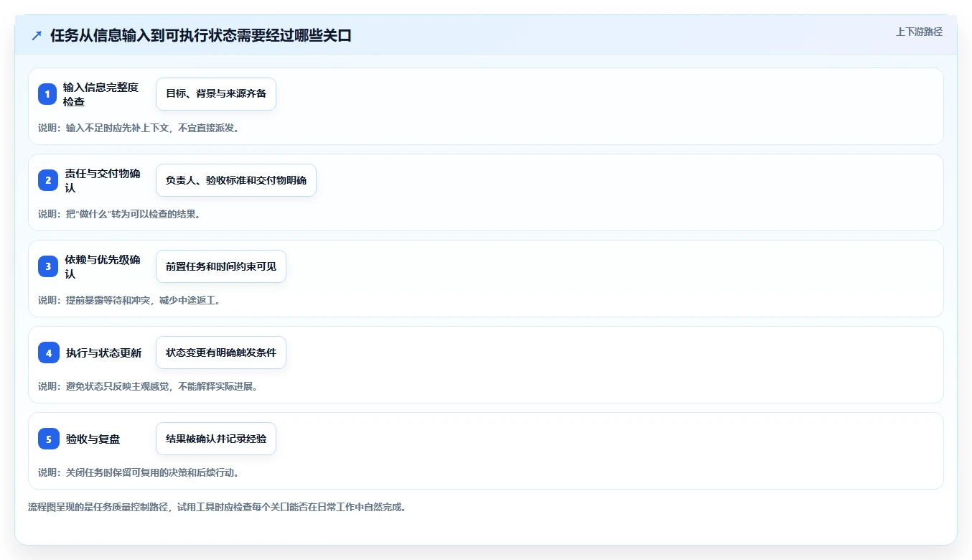Click the note 把“做什么”转为可以检查的结果
Viewport: 972px width, 560px height.
(119, 214)
